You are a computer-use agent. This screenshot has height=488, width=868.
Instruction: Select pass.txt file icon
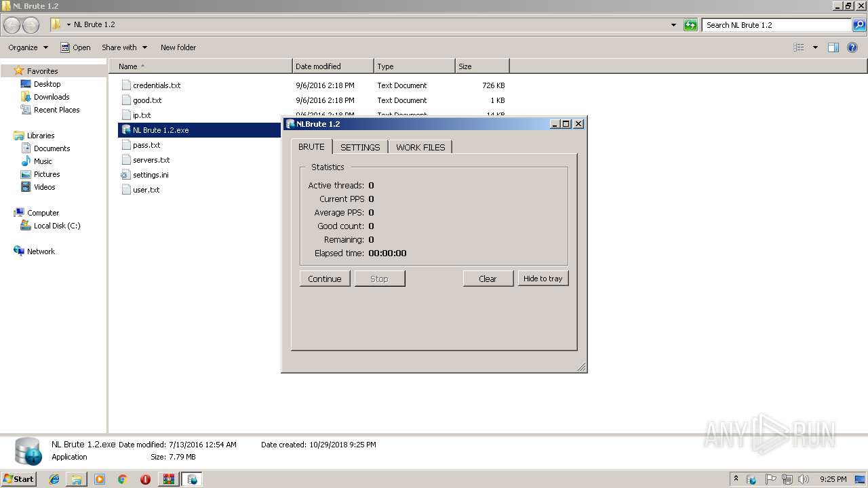coord(125,145)
